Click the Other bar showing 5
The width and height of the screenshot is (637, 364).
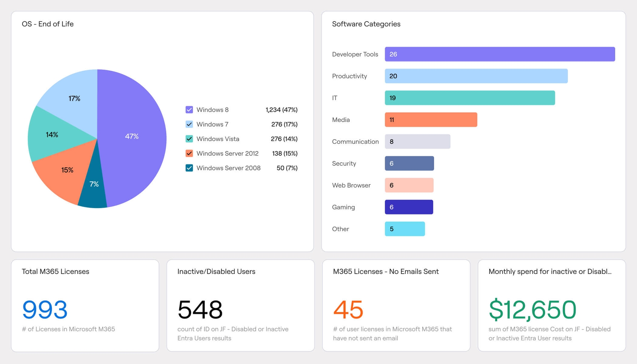point(405,229)
